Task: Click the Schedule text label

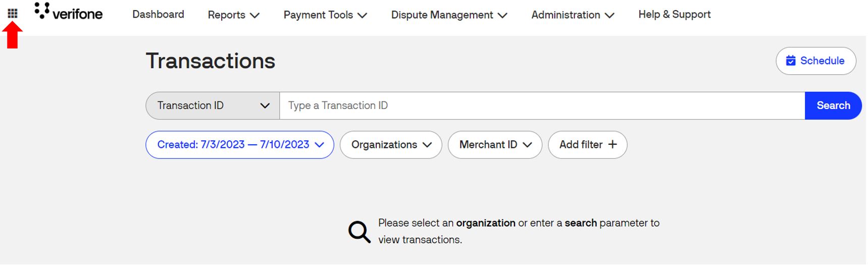Action: click(822, 61)
